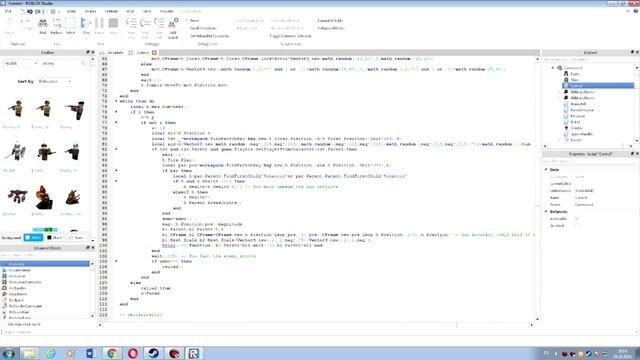This screenshot has height=360, width=640.
Task: Collapse the Behavior section in Properties
Action: [546, 211]
